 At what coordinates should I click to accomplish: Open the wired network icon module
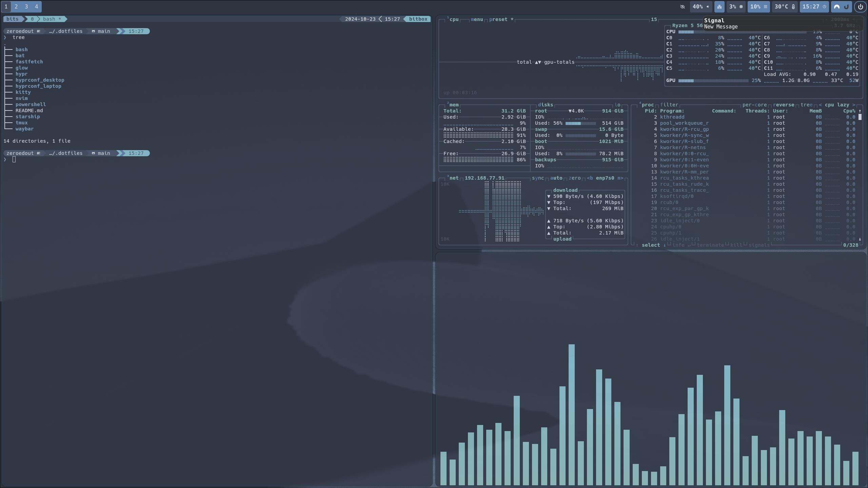(x=719, y=6)
